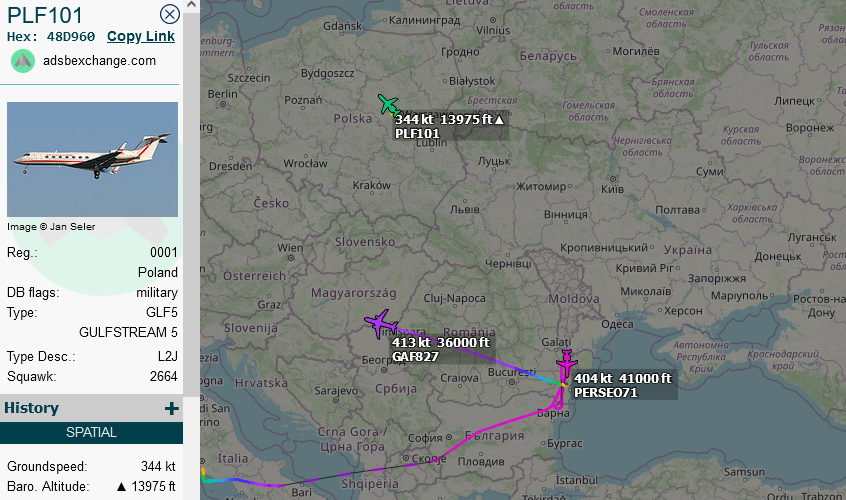Image resolution: width=846 pixels, height=500 pixels.
Task: Close the PLF101 aircraft info panel
Action: point(170,14)
